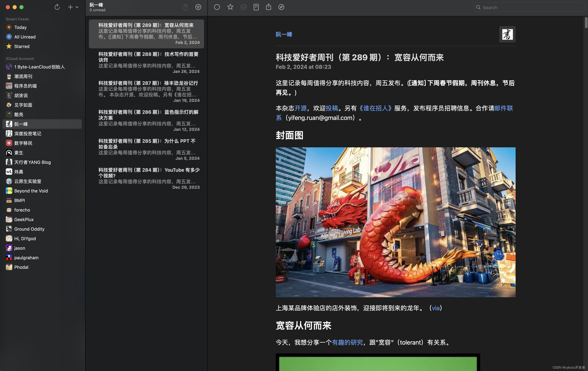Collapse the iCloud Account section header
The image size is (588, 371).
pos(20,59)
